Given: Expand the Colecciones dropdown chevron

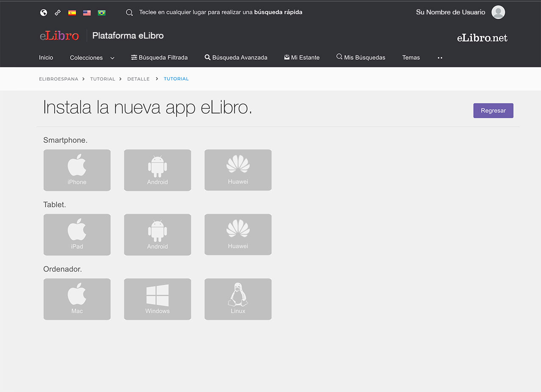Looking at the screenshot, I should point(112,58).
